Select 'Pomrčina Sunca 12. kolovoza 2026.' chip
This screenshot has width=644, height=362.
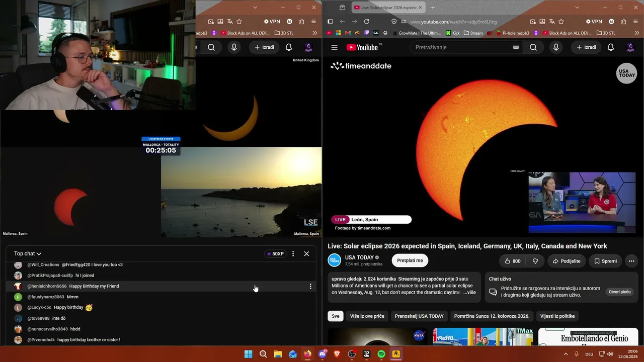[x=492, y=316]
